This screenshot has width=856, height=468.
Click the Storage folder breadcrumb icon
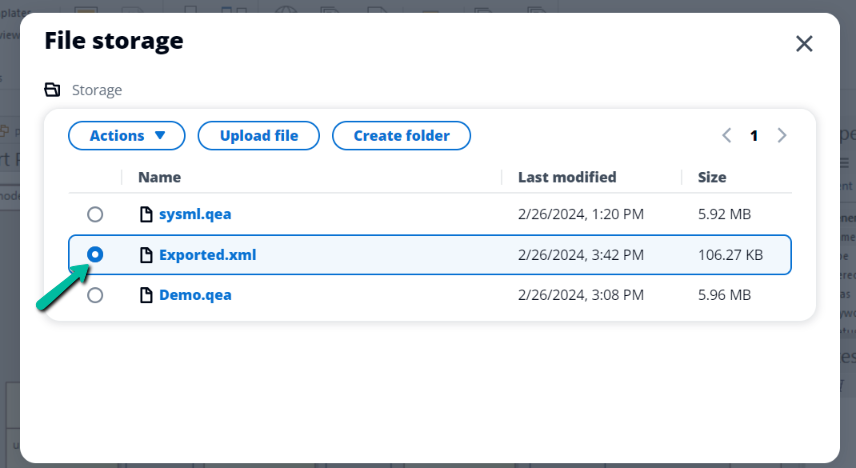(52, 89)
